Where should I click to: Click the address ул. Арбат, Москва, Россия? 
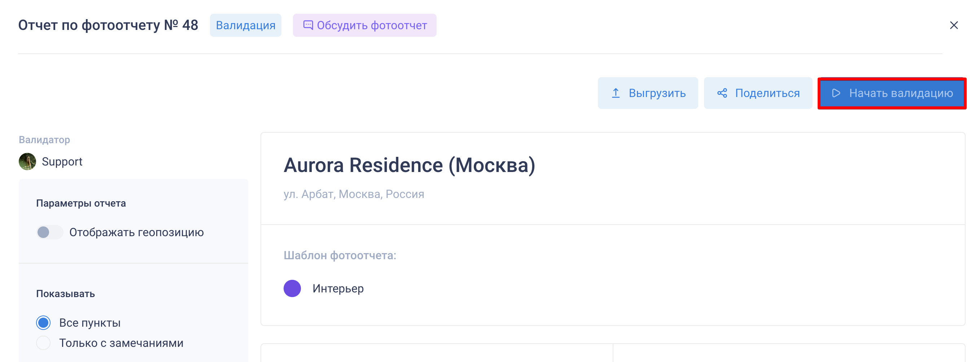point(353,194)
